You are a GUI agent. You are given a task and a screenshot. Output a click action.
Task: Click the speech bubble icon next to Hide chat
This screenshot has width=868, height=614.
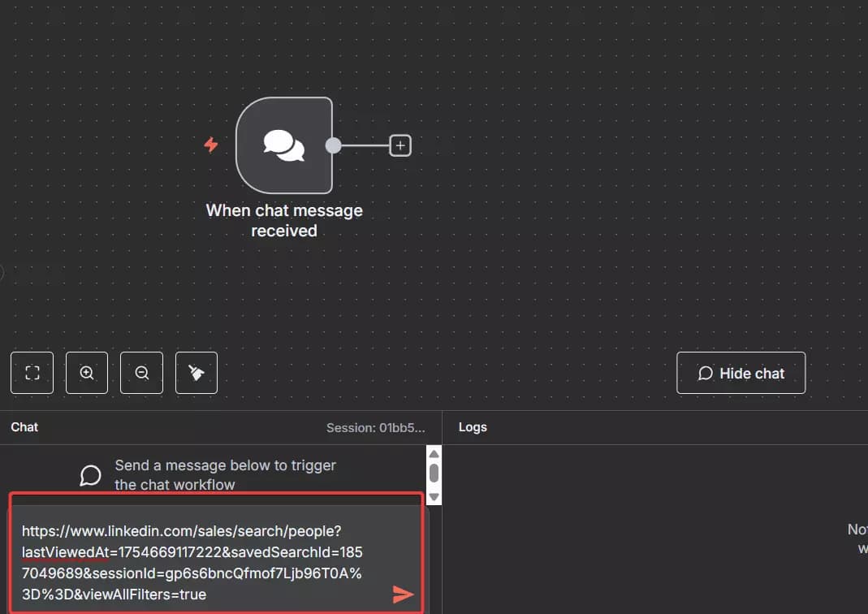click(704, 373)
